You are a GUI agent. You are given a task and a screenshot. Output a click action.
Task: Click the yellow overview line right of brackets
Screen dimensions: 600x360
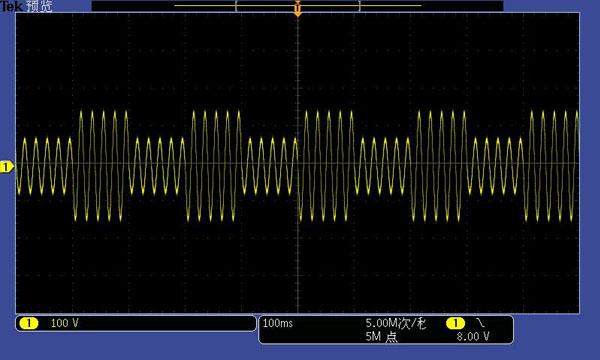pyautogui.click(x=391, y=6)
